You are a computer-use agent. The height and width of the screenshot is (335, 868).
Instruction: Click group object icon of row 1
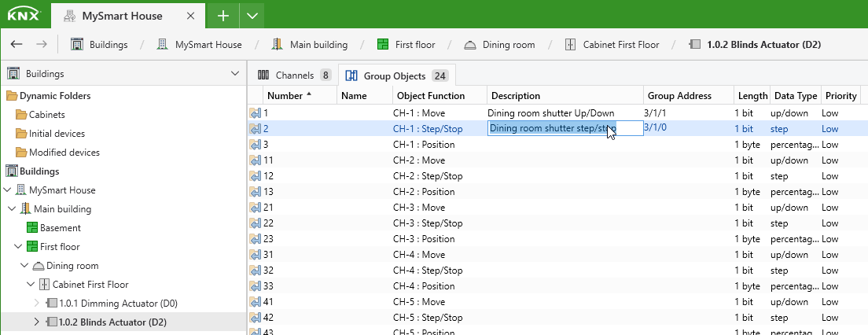click(x=255, y=113)
